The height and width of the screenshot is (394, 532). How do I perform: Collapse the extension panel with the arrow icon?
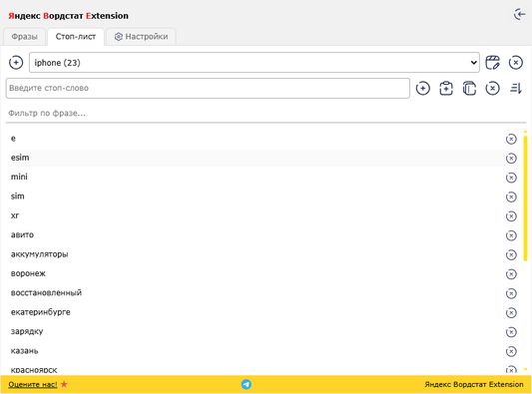click(x=519, y=15)
